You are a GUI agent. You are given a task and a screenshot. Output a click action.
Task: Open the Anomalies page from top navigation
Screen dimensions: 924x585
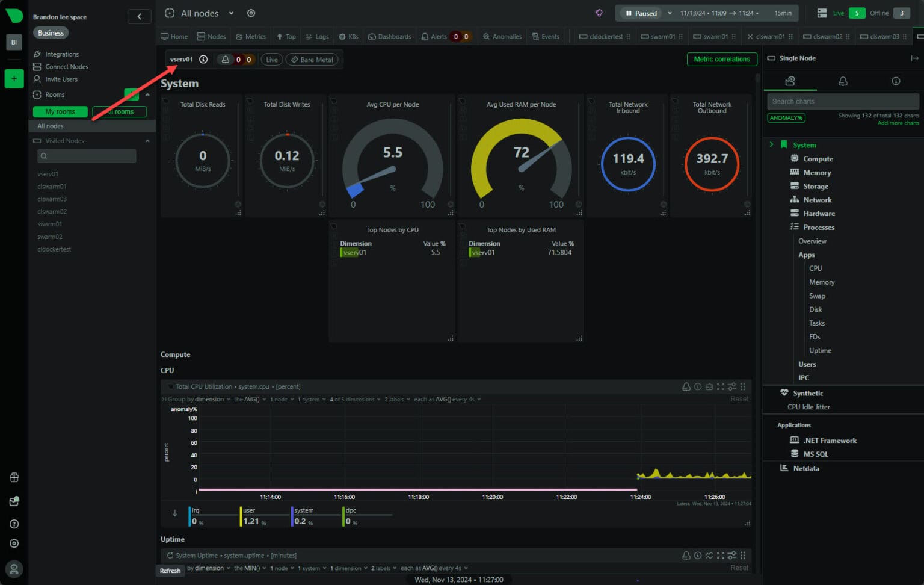click(502, 36)
